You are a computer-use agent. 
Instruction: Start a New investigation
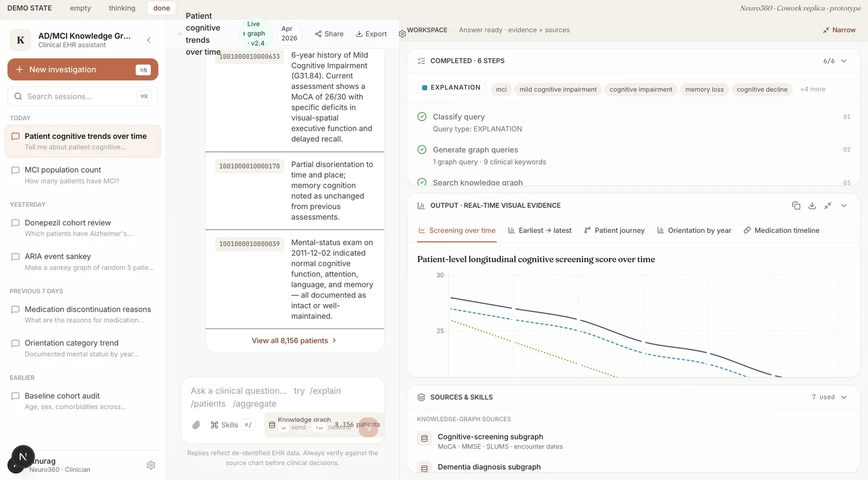point(83,70)
